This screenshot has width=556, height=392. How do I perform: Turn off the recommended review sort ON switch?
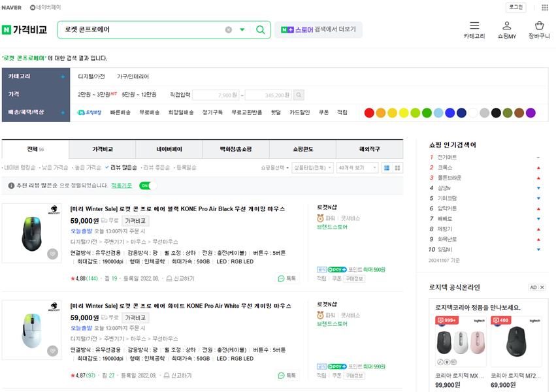click(x=148, y=186)
